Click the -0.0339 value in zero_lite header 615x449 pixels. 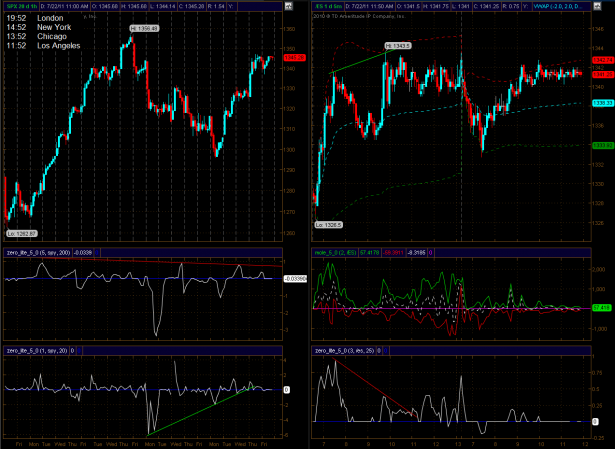point(82,253)
